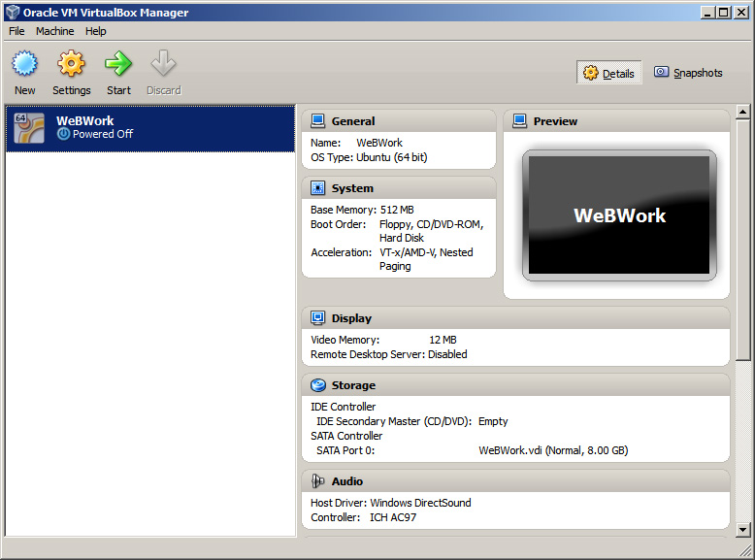Click the greyed-out Discard arrow icon
Image resolution: width=755 pixels, height=560 pixels.
pyautogui.click(x=163, y=63)
